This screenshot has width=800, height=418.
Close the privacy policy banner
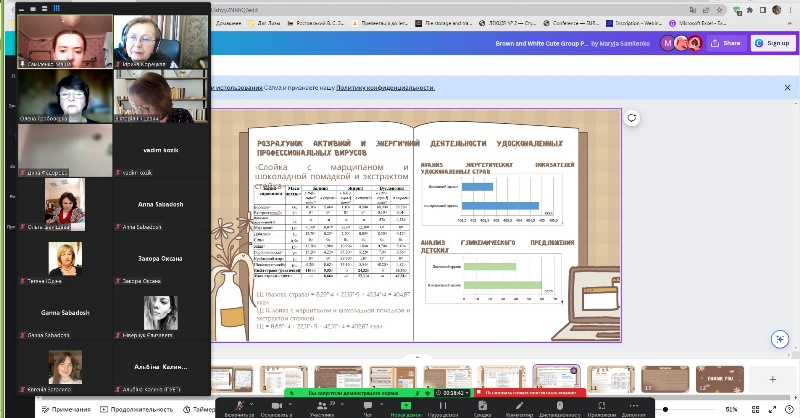(x=787, y=88)
